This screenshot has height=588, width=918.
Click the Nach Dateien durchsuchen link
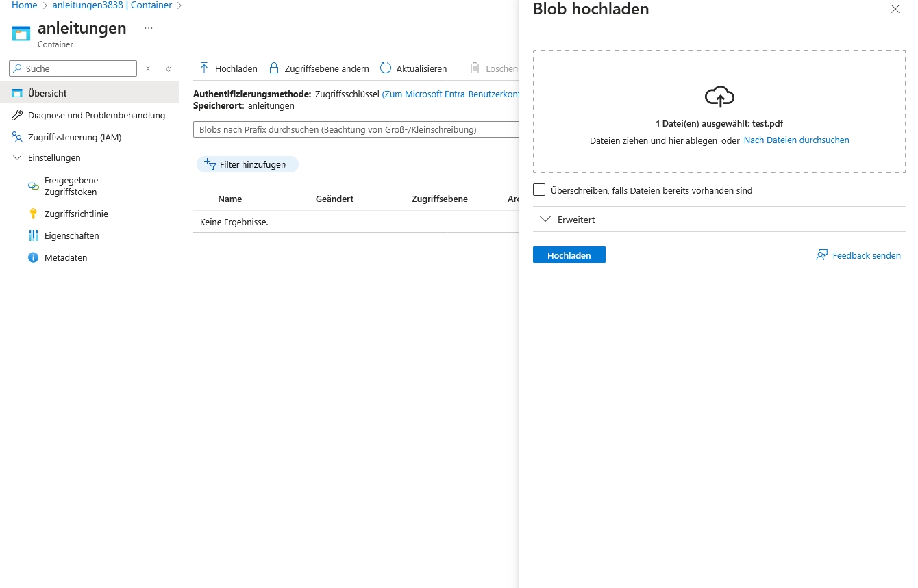point(796,140)
